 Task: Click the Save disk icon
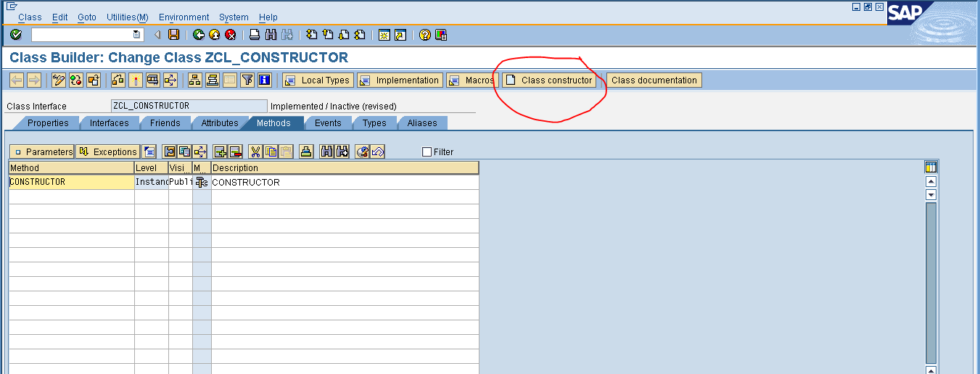pyautogui.click(x=173, y=34)
